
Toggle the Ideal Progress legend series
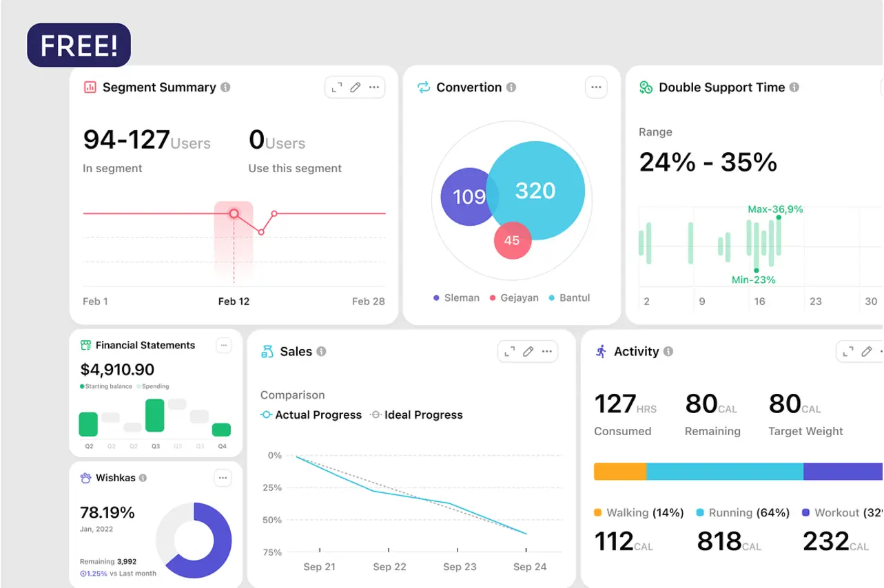pos(416,415)
